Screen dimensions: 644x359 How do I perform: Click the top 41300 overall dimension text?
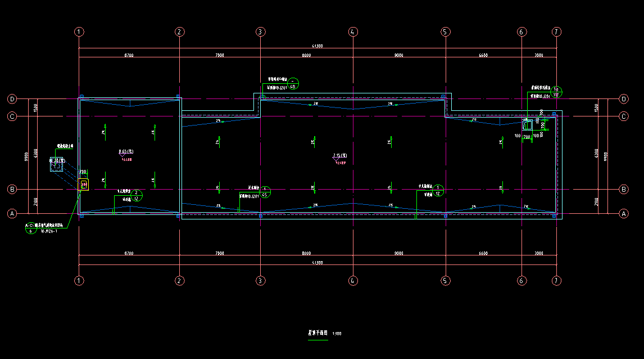click(318, 46)
